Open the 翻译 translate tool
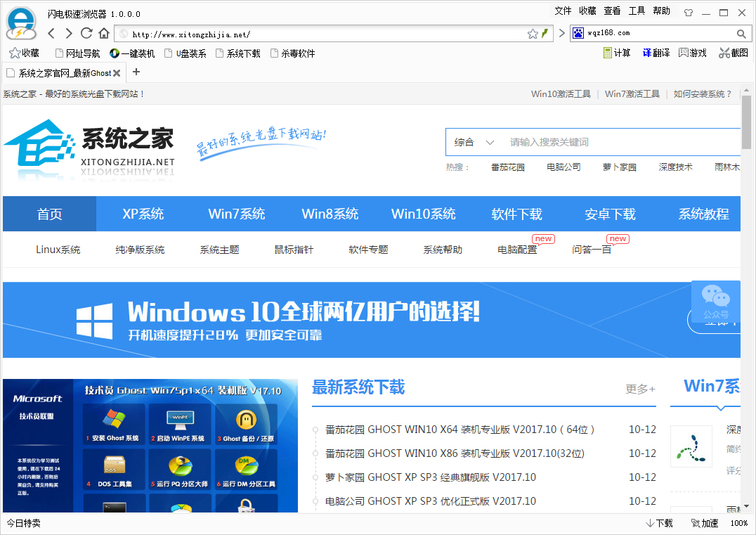Screen dimensions: 756x535 (x=656, y=53)
